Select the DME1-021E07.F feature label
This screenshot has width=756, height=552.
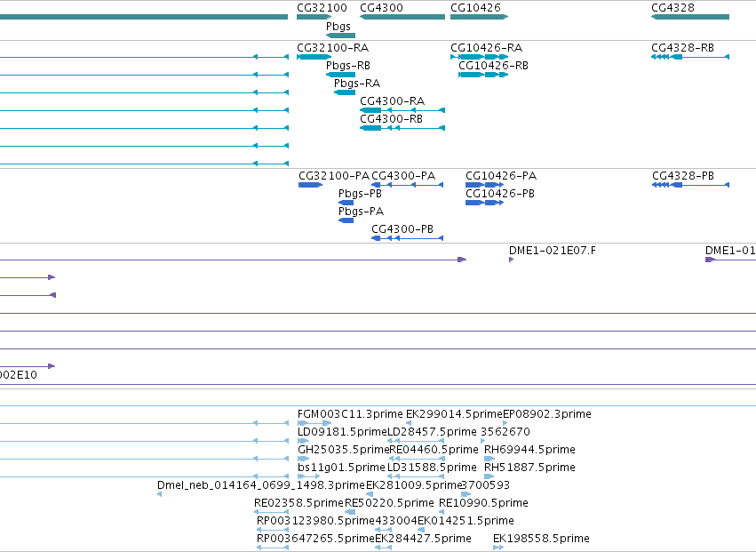pyautogui.click(x=552, y=251)
